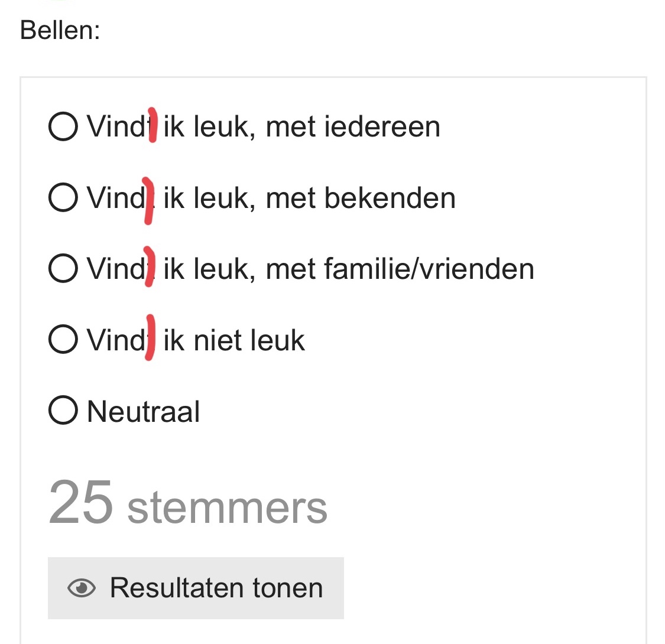
Task: Select the Neutraal radio button
Action: pyautogui.click(x=63, y=410)
